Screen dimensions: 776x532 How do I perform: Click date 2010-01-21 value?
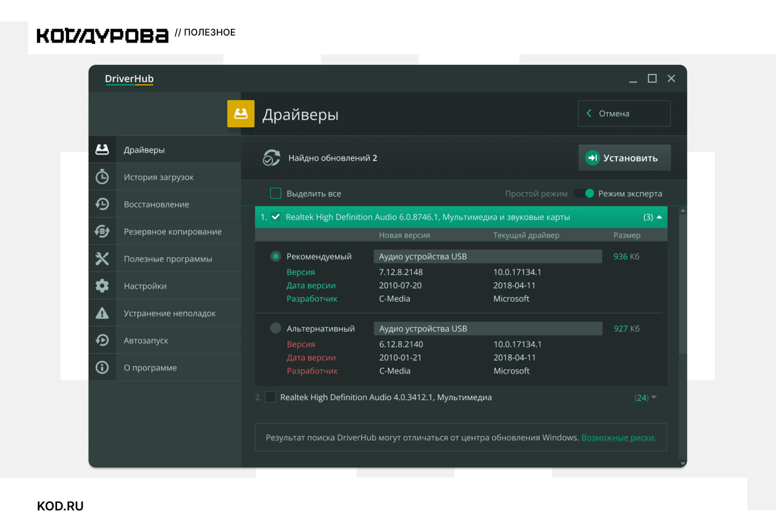tap(400, 357)
